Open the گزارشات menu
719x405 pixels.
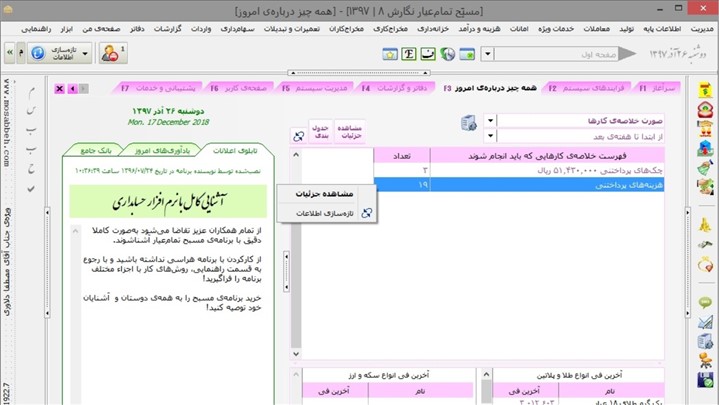167,29
